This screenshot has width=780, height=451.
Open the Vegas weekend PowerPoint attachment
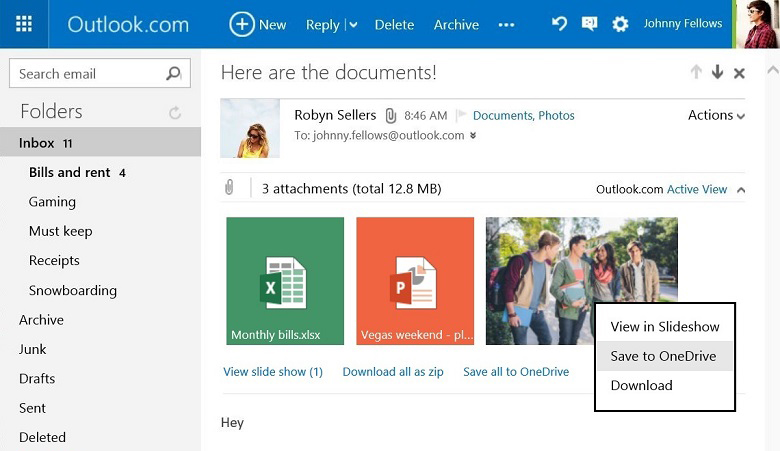[x=415, y=281]
